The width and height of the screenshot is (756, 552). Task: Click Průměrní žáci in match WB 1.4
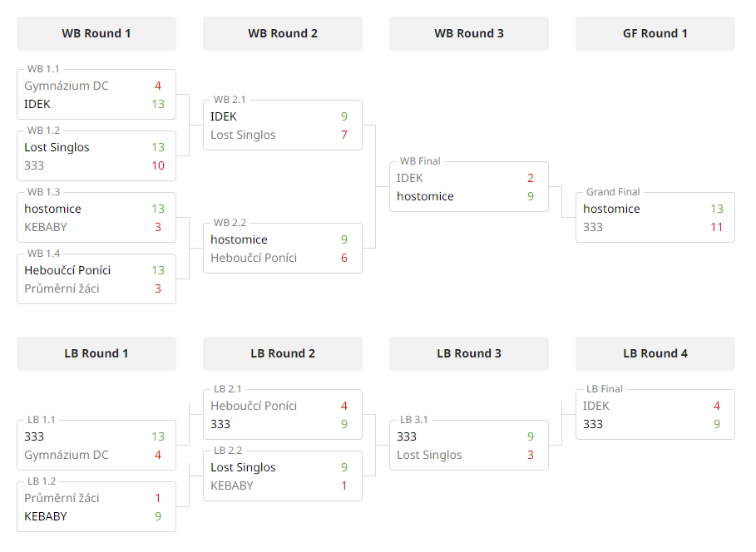click(x=62, y=288)
